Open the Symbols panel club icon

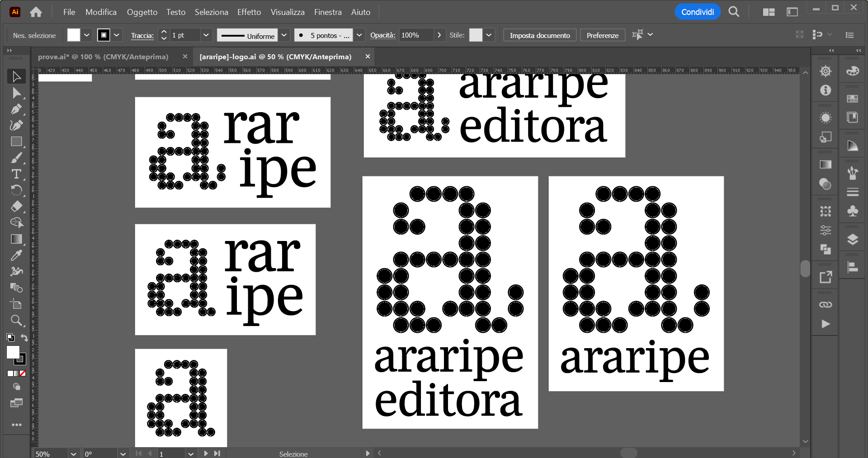[853, 211]
